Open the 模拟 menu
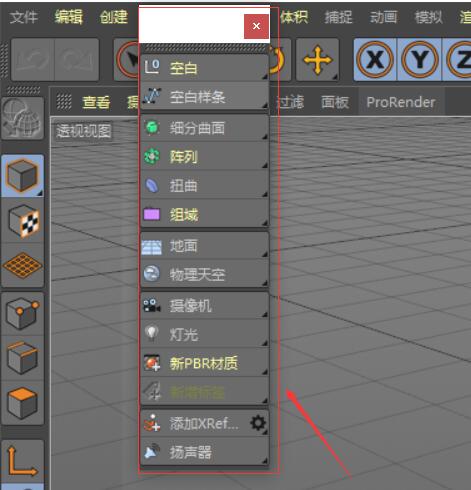Viewport: 471px width, 490px height. coord(429,17)
